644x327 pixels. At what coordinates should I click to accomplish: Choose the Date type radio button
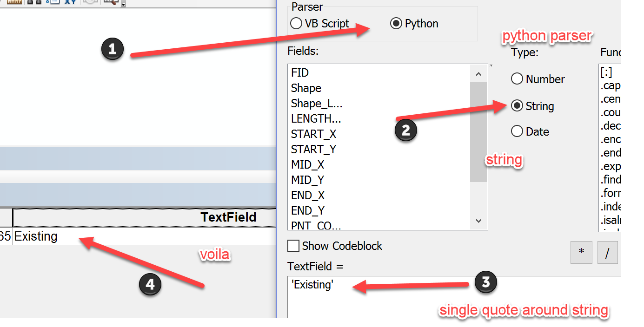(x=517, y=131)
